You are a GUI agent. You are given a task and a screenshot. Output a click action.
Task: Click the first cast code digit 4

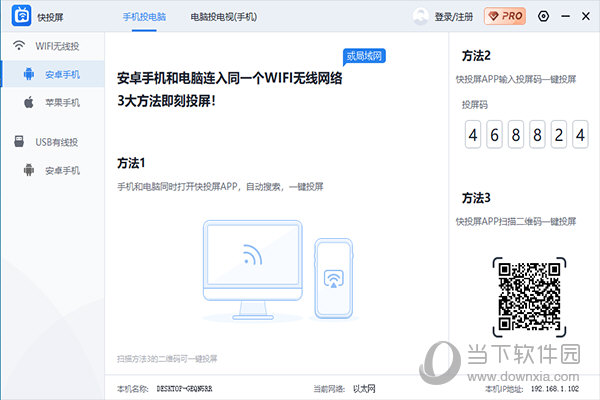coord(473,134)
